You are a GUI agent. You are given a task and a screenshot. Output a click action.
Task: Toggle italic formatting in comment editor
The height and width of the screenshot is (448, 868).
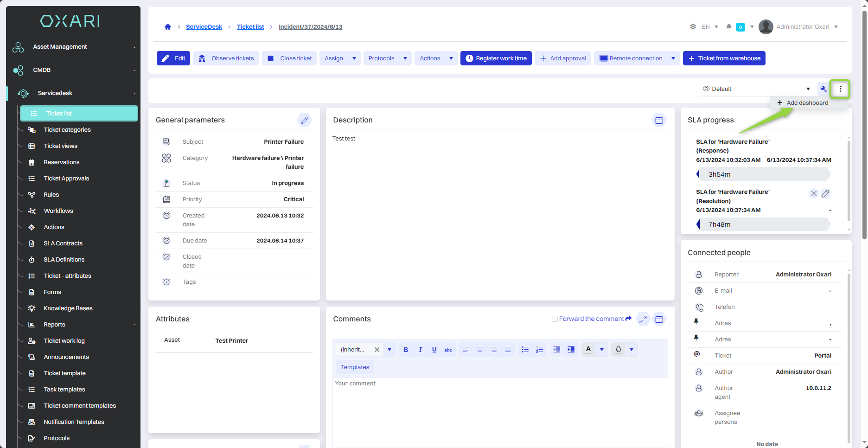tap(420, 350)
